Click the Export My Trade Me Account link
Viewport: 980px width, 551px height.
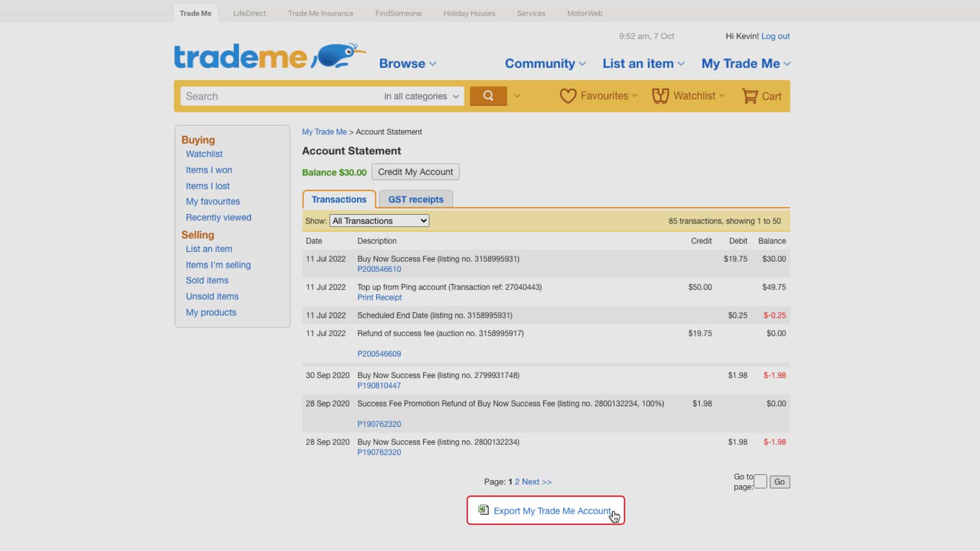tap(552, 511)
